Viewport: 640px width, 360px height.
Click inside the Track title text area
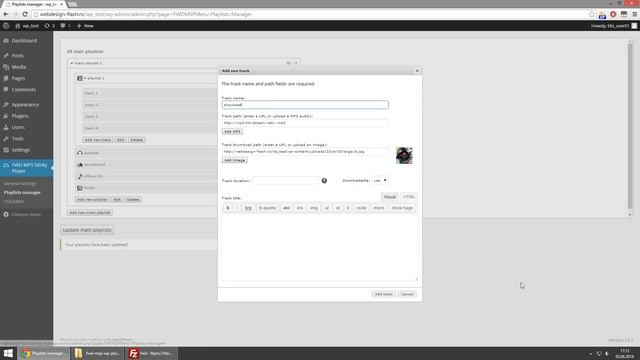point(320,247)
